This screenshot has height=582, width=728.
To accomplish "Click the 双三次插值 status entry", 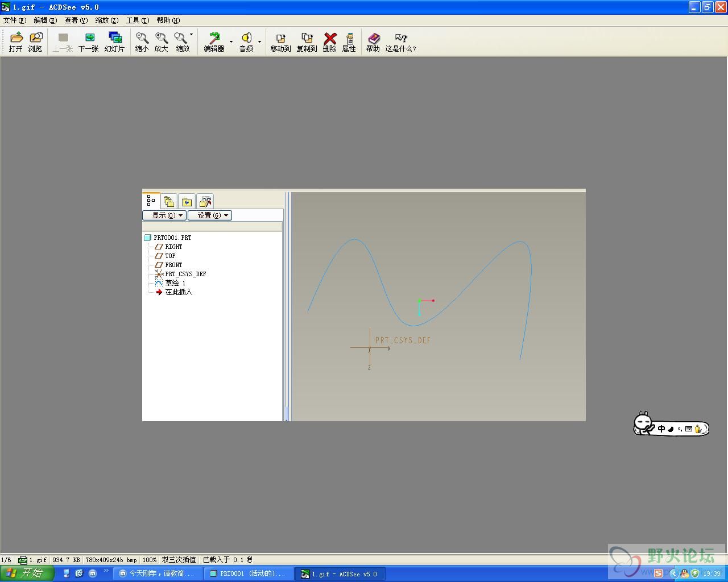I will tap(179, 560).
